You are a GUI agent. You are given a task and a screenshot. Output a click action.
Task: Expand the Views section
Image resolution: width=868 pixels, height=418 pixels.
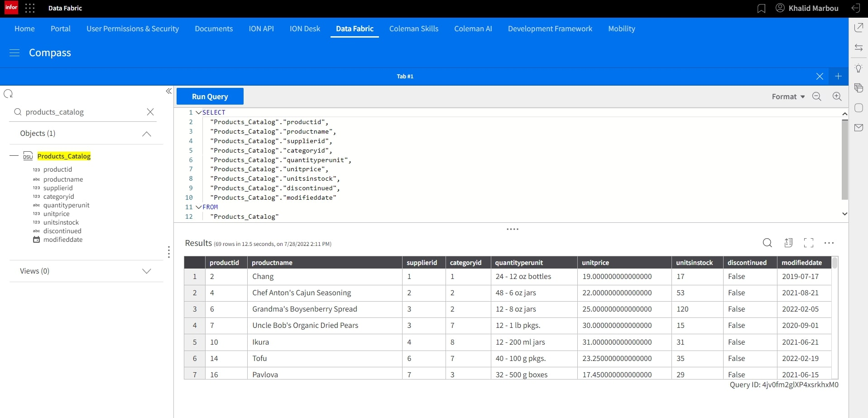[x=146, y=271]
